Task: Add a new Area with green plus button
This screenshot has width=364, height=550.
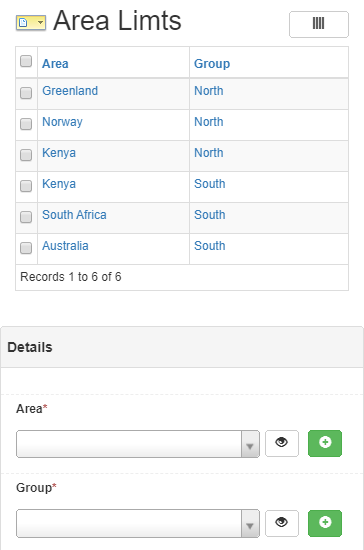Action: pos(325,443)
